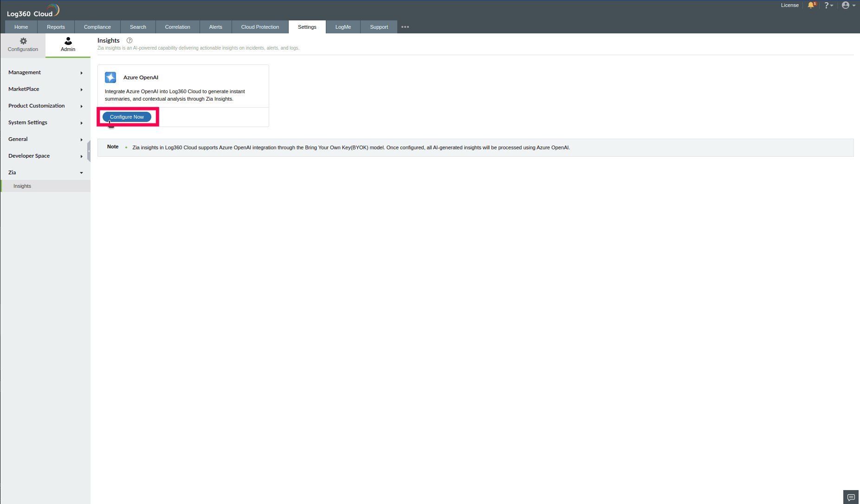This screenshot has width=860, height=504.
Task: Open the overflow menu with three dots
Action: [405, 26]
